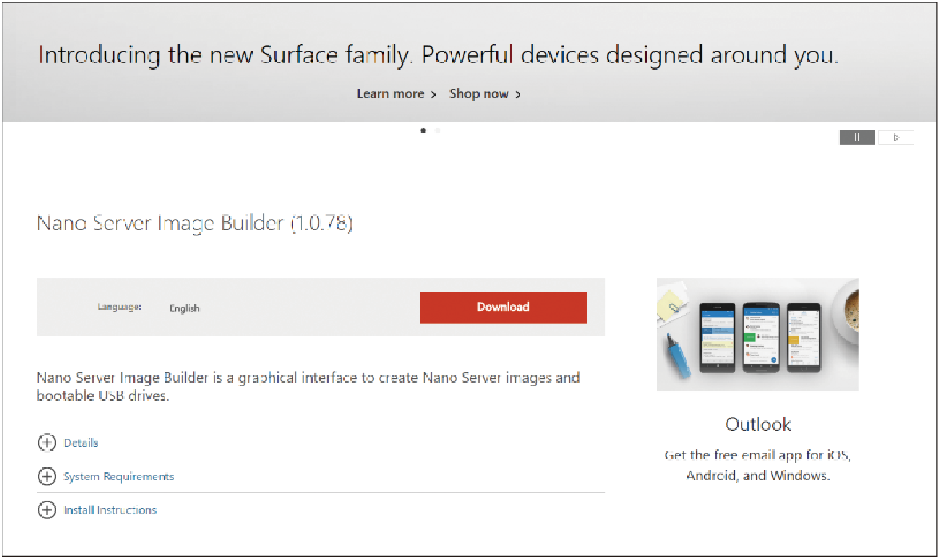Click the Outlook heading under the promo
Viewport: 940px width, 560px height.
coord(758,424)
